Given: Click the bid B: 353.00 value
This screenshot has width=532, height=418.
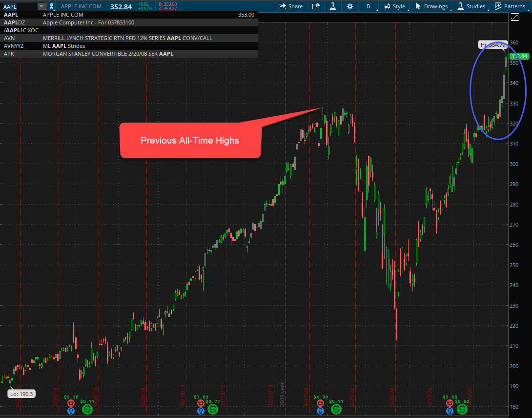Looking at the screenshot, I should point(167,4).
